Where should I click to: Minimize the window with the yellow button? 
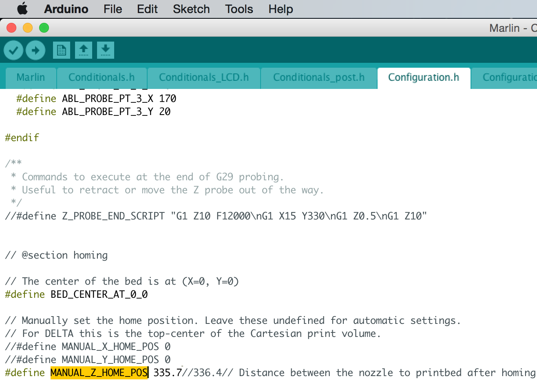[28, 28]
